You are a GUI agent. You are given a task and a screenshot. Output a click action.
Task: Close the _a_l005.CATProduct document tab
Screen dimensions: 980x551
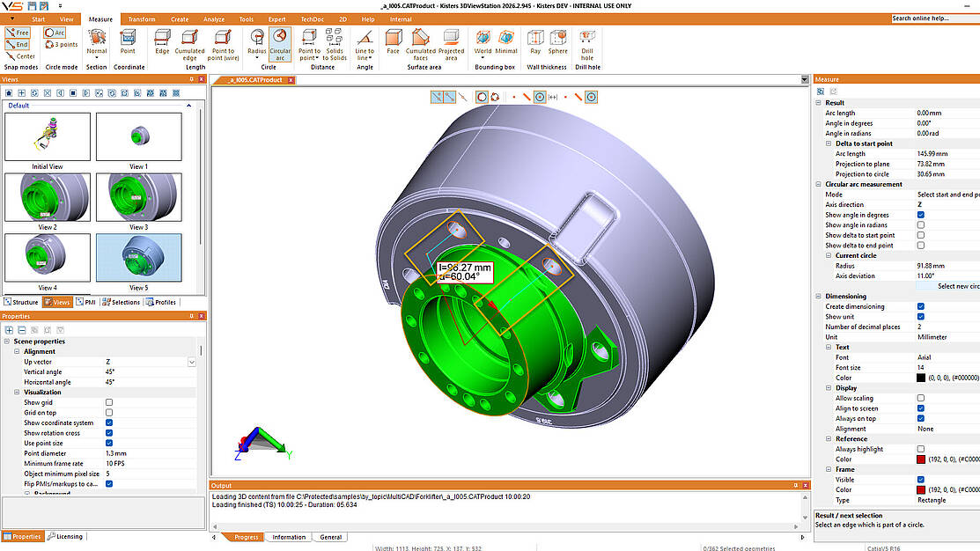pos(291,80)
